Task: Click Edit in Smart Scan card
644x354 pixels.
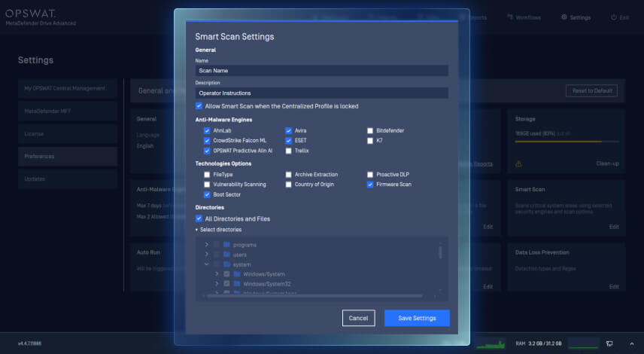Action: click(x=614, y=227)
